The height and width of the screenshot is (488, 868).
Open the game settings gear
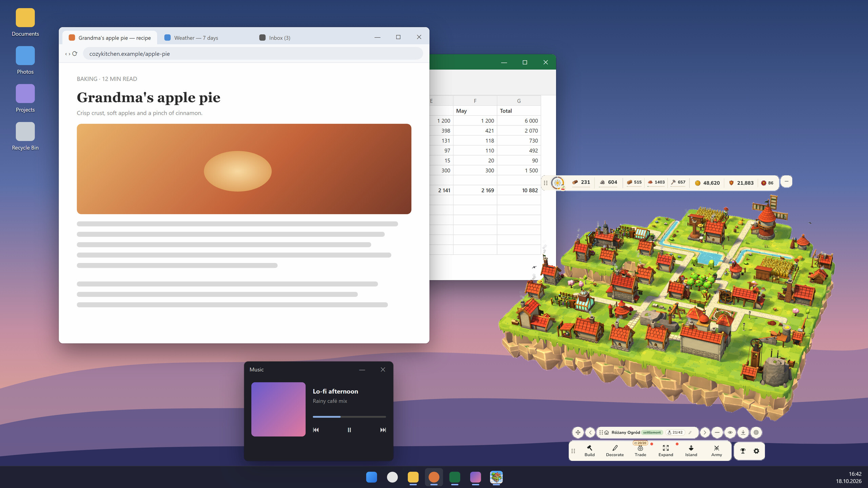click(756, 451)
